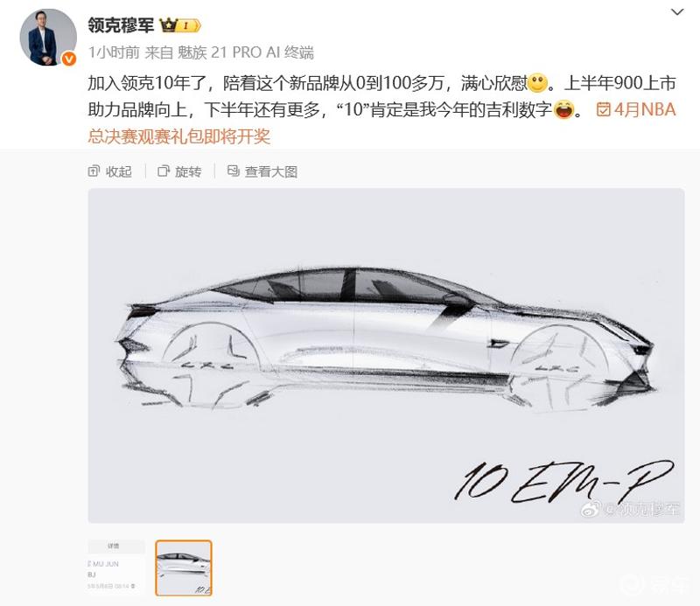Viewport: 700px width, 606px height.
Task: Click the Weibo eye logo watermark
Action: [x=591, y=508]
